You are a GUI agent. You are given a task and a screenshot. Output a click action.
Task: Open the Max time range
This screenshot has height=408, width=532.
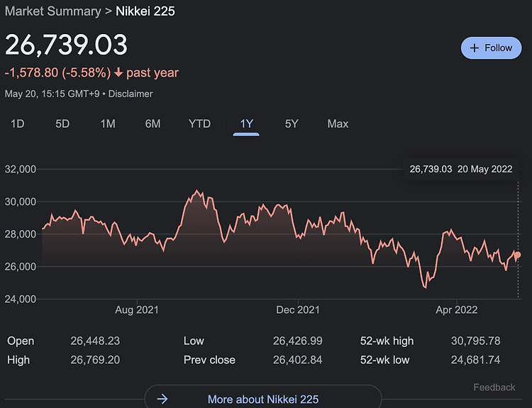pyautogui.click(x=338, y=124)
